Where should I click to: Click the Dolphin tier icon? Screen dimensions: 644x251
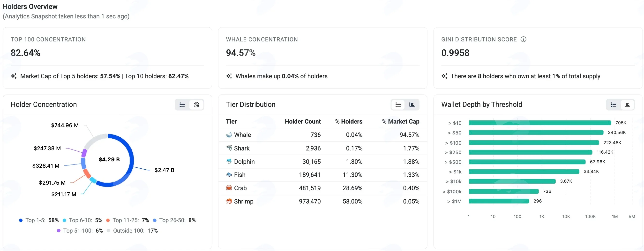(x=229, y=161)
